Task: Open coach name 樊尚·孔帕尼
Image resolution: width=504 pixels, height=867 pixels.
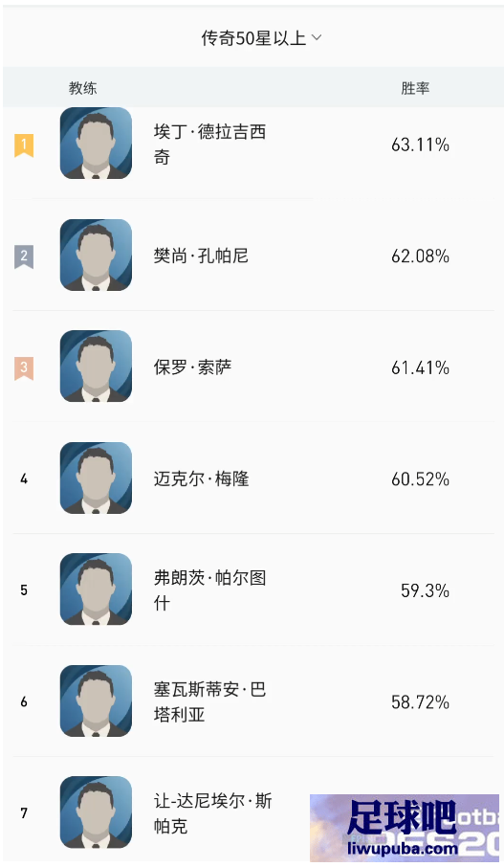Action: click(x=201, y=256)
